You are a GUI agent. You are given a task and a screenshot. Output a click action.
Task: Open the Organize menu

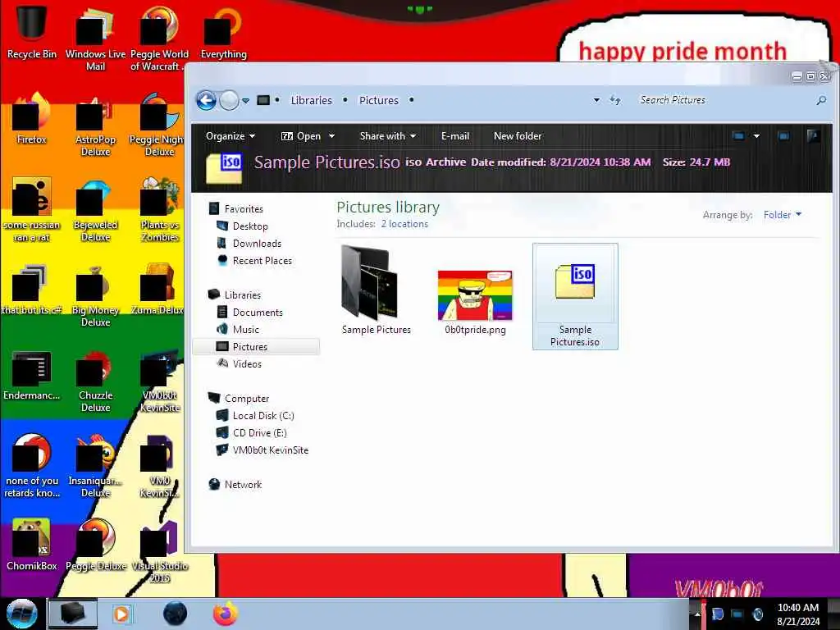coord(231,136)
